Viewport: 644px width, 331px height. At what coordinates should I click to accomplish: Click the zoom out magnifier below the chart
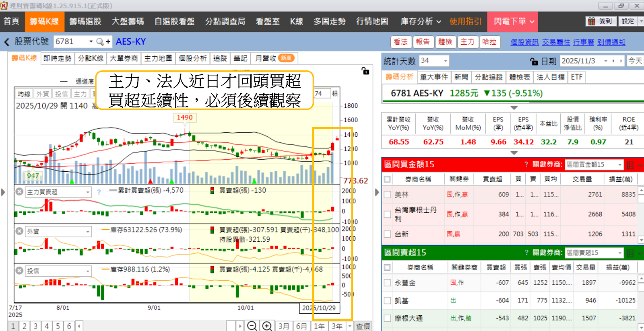pos(252,326)
